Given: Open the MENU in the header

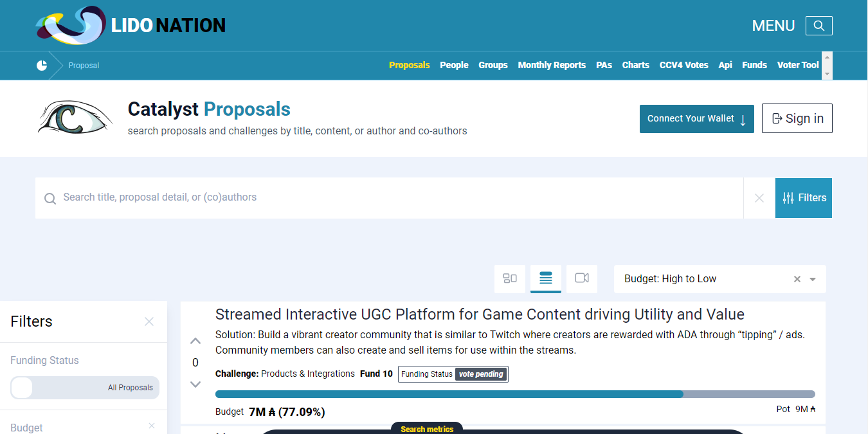Looking at the screenshot, I should pyautogui.click(x=773, y=26).
